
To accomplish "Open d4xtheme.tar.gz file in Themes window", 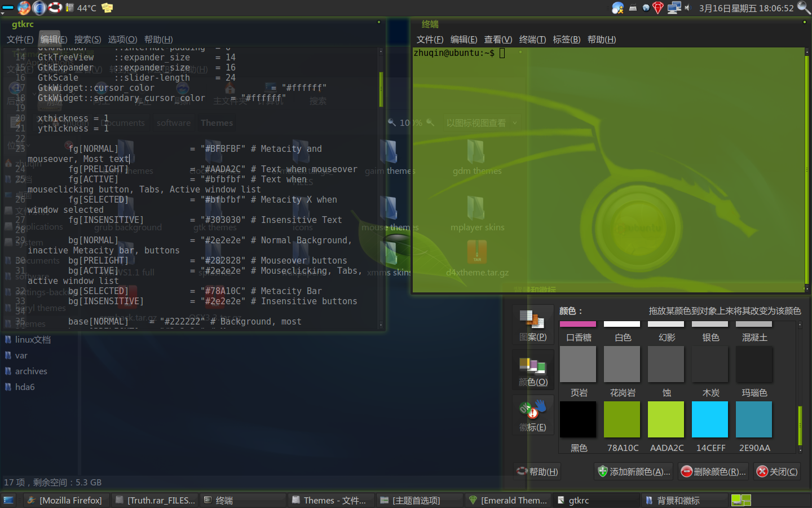I will coord(477,259).
